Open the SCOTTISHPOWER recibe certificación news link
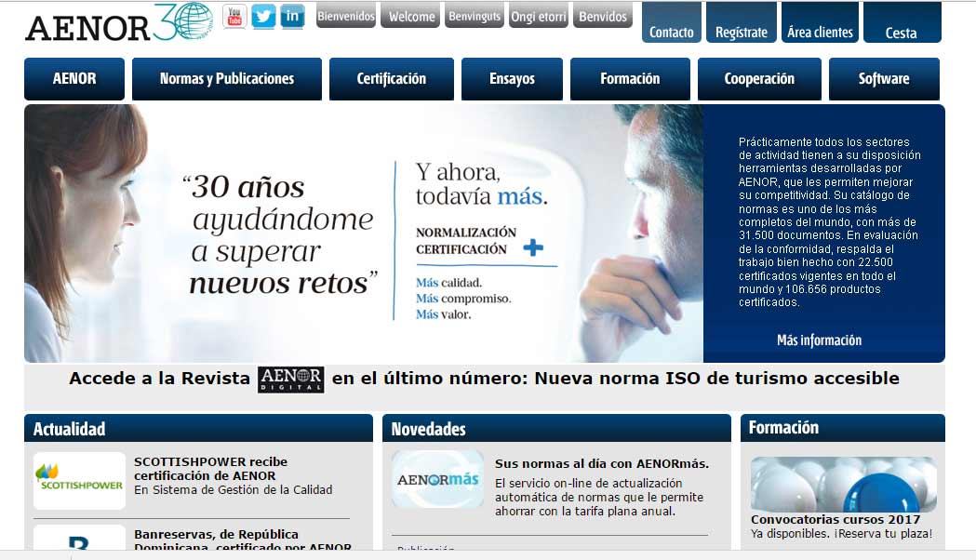976x560 pixels. pos(210,469)
